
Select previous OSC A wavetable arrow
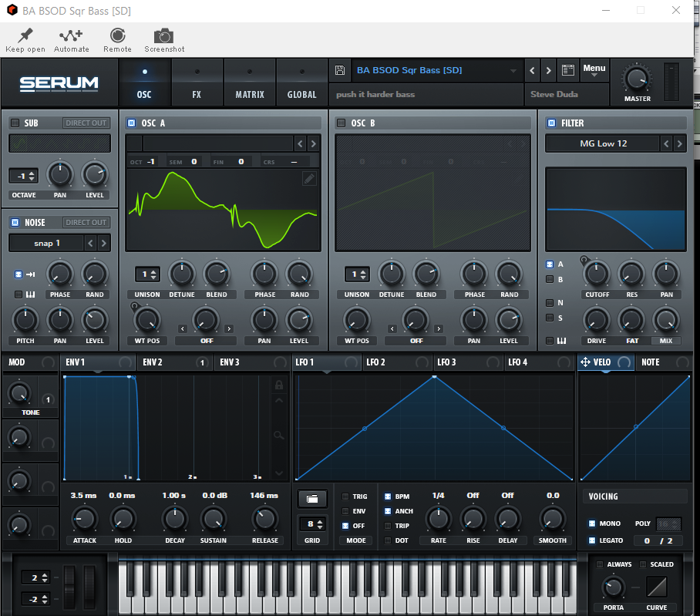click(x=300, y=143)
